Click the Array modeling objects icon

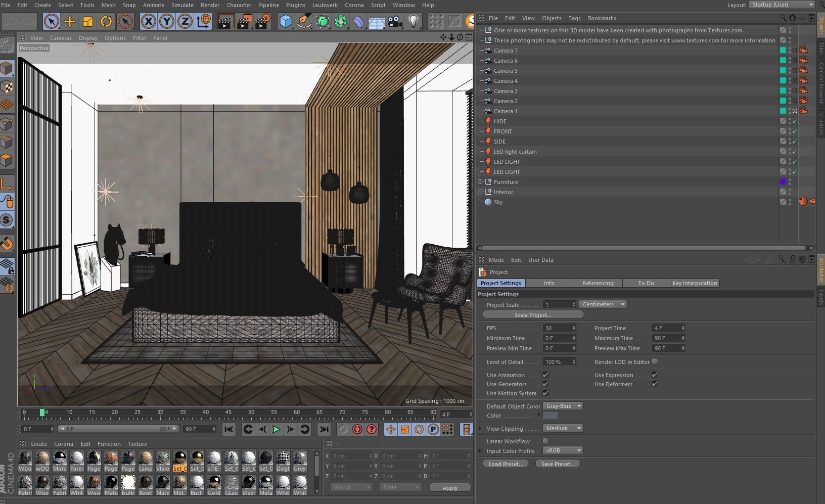pos(341,21)
